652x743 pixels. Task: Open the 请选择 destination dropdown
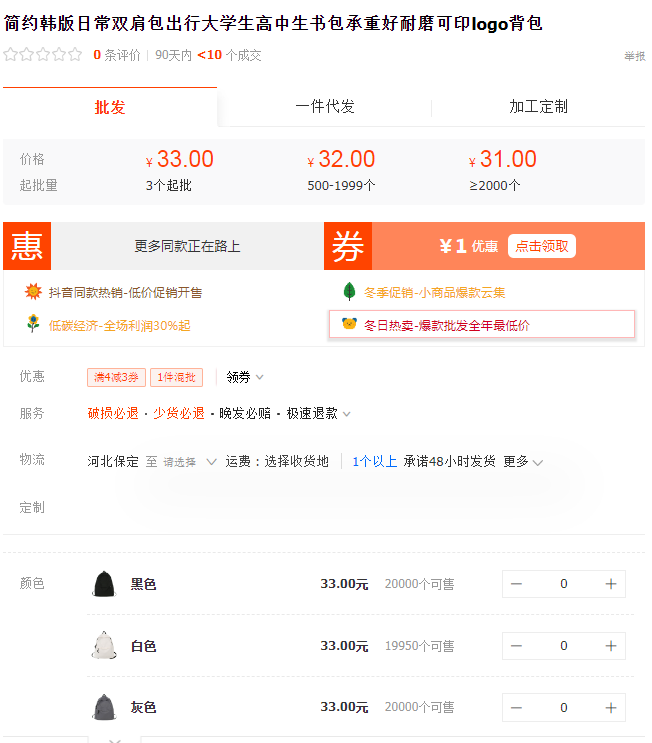[x=190, y=462]
